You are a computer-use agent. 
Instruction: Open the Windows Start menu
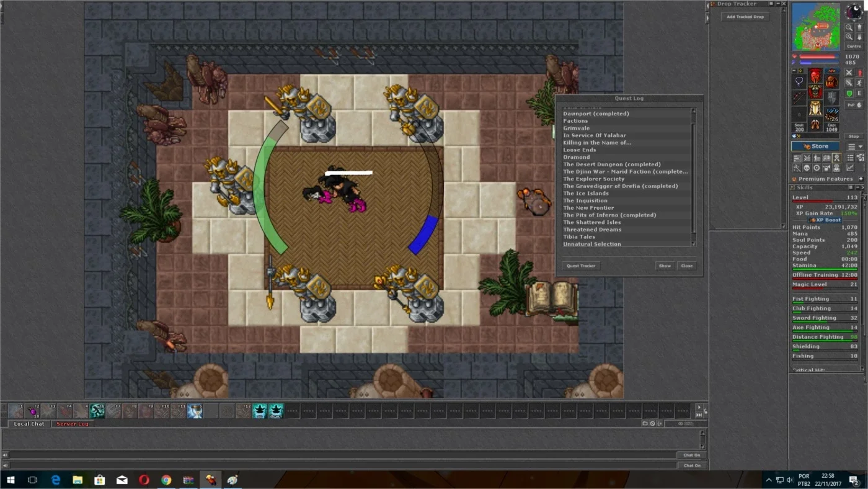tap(10, 480)
